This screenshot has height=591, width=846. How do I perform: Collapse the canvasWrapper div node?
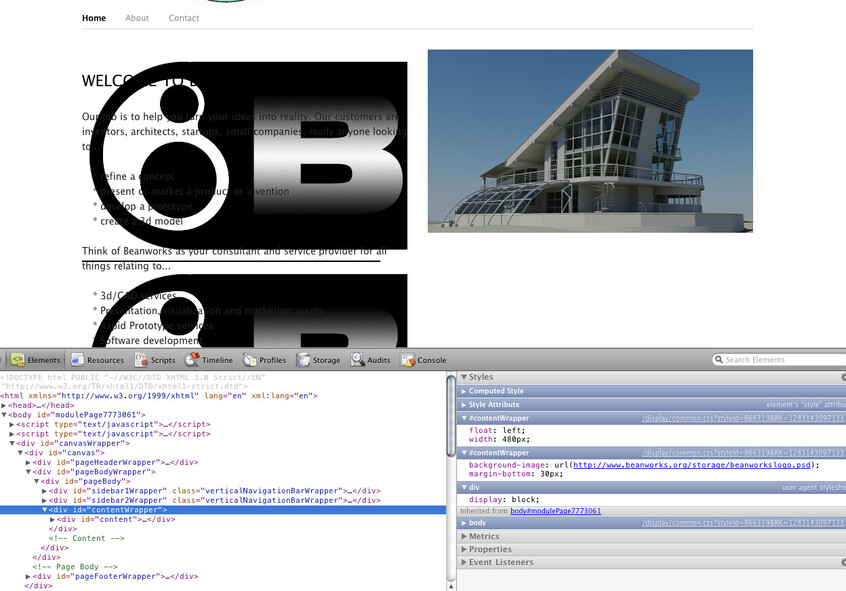point(12,443)
